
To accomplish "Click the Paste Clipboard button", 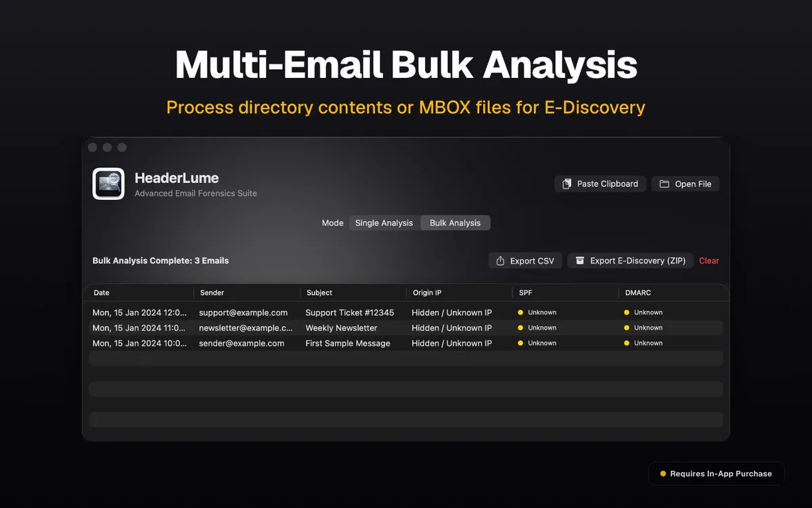I will [x=600, y=184].
